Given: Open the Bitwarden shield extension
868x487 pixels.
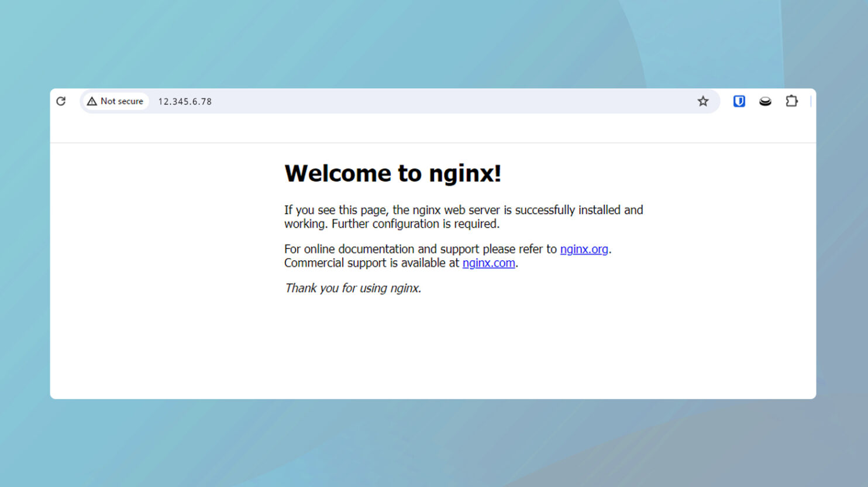Looking at the screenshot, I should [739, 101].
